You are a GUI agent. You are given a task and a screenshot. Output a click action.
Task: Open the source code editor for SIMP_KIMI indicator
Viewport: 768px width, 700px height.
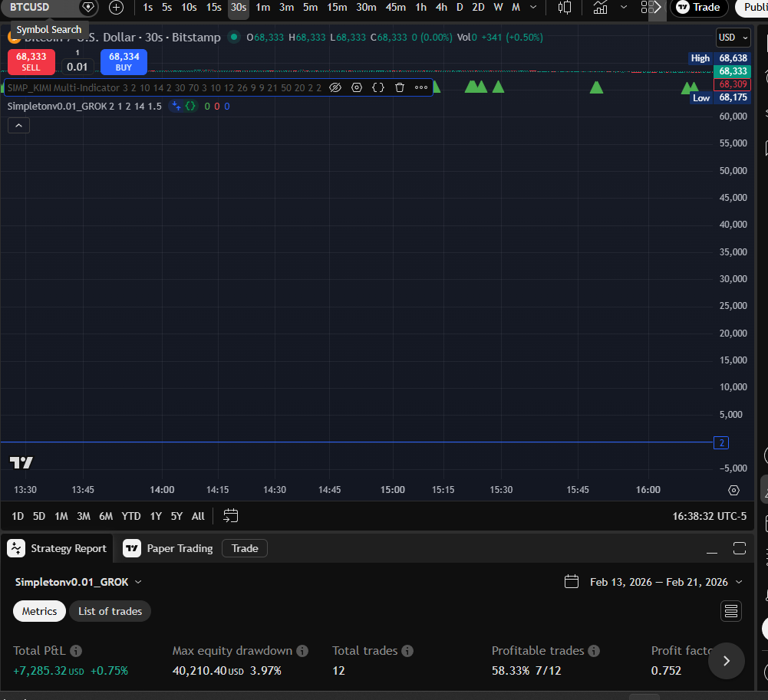tap(378, 87)
